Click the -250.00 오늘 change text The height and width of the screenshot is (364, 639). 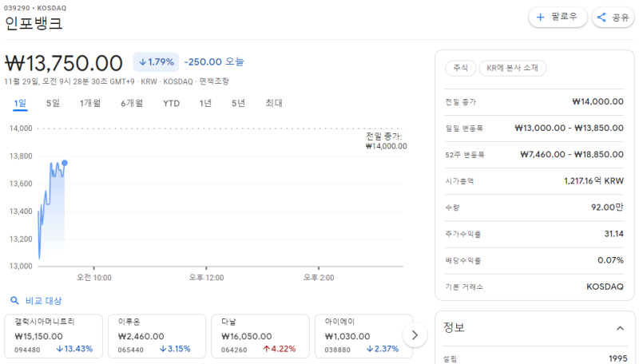click(x=214, y=62)
